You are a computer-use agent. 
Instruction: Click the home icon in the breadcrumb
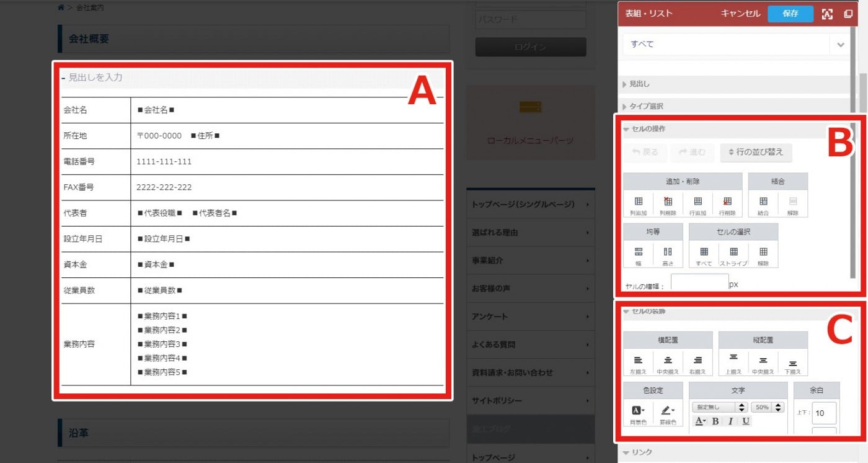(x=61, y=7)
